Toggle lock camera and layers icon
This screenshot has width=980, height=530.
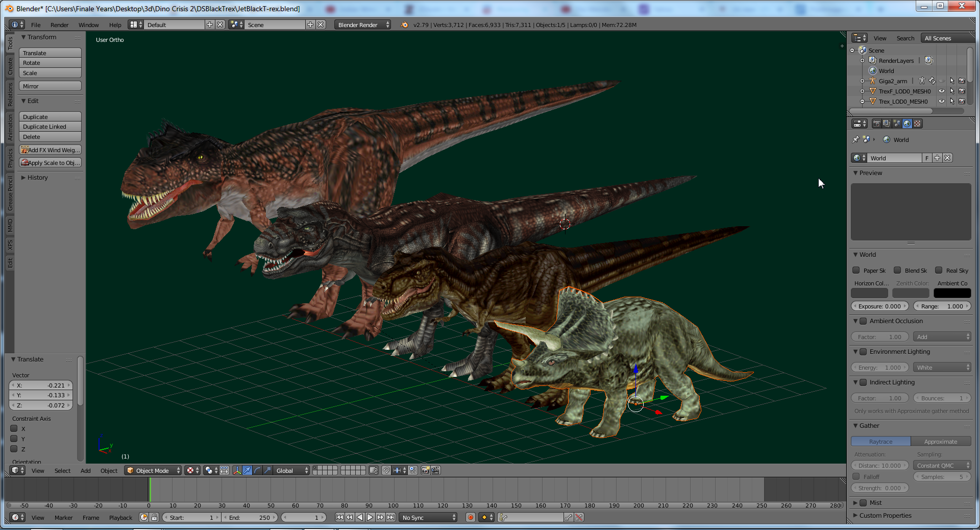pyautogui.click(x=373, y=470)
